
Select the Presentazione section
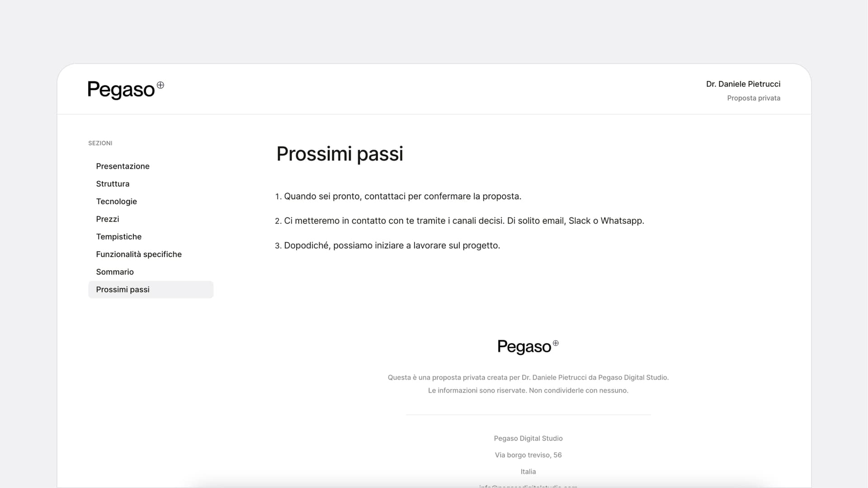click(x=123, y=166)
